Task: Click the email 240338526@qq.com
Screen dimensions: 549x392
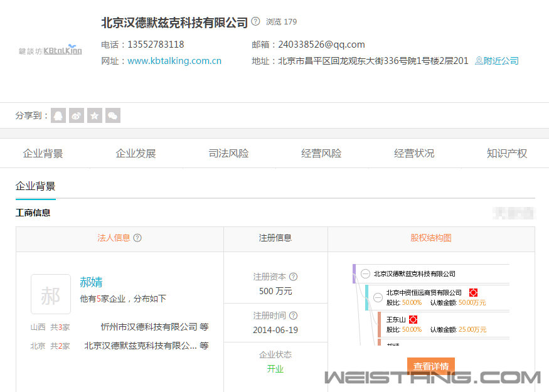Action: coord(321,45)
